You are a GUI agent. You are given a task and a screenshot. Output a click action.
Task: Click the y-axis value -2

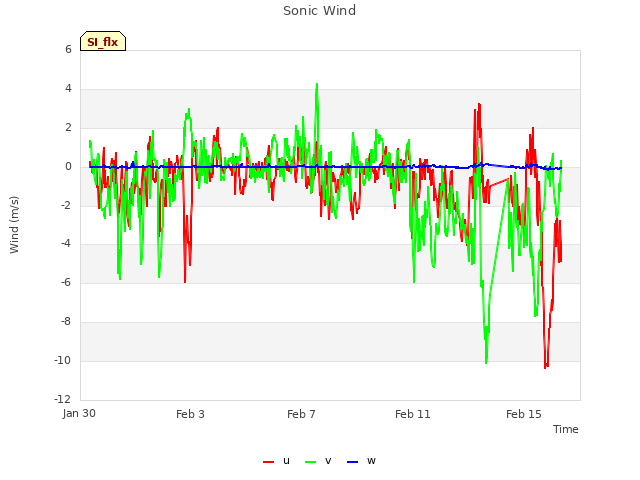(66, 205)
